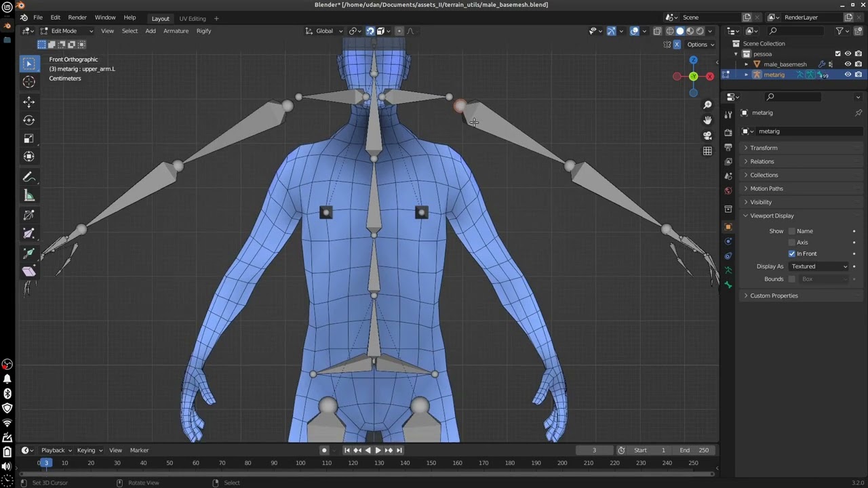The width and height of the screenshot is (868, 488).
Task: Select the Shear tool
Action: coord(28,271)
